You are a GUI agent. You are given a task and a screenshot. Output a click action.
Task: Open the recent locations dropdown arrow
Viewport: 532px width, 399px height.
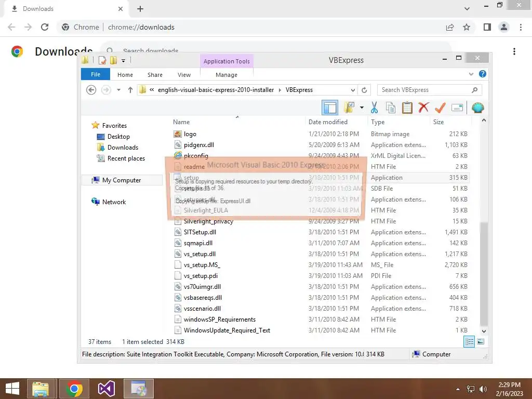119,90
